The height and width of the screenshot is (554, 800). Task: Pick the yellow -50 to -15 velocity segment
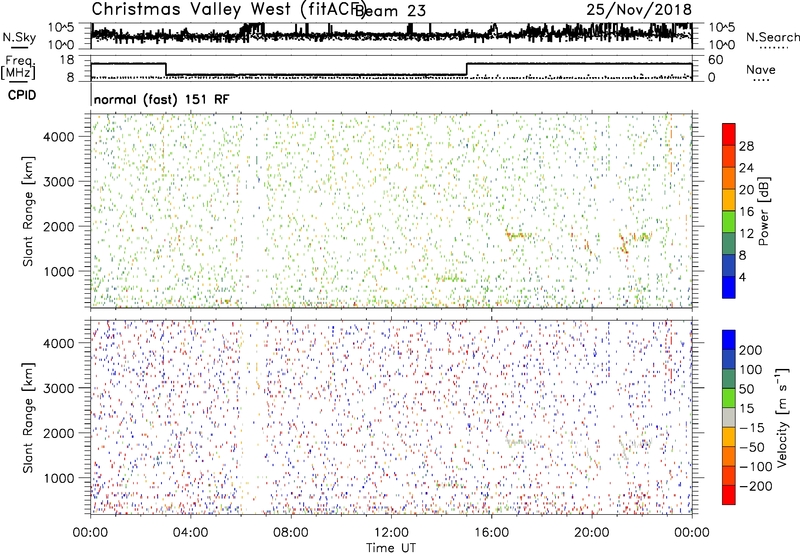729,438
